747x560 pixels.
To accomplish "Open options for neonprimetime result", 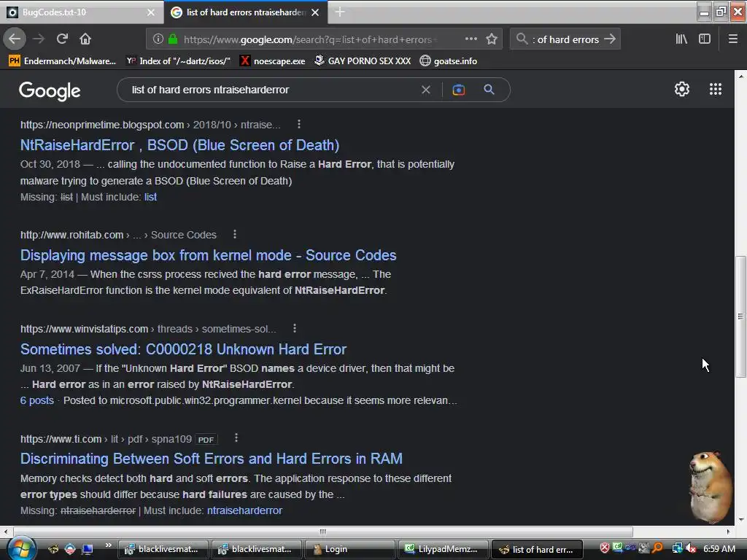I will [298, 124].
